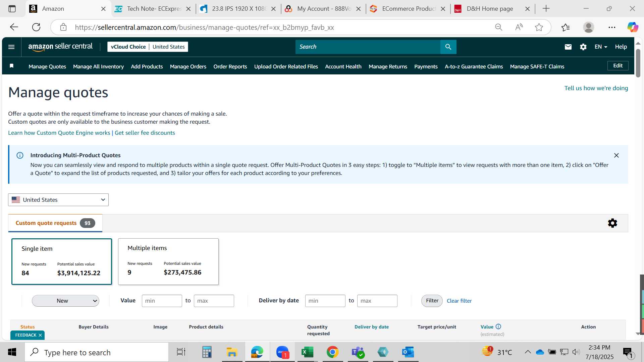Open Add Products menu item
Viewport: 644px width, 362px height.
pos(147,67)
